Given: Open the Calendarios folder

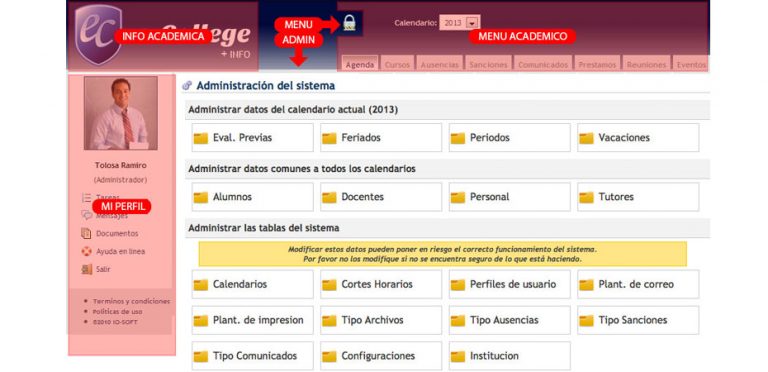Looking at the screenshot, I should click(x=252, y=284).
